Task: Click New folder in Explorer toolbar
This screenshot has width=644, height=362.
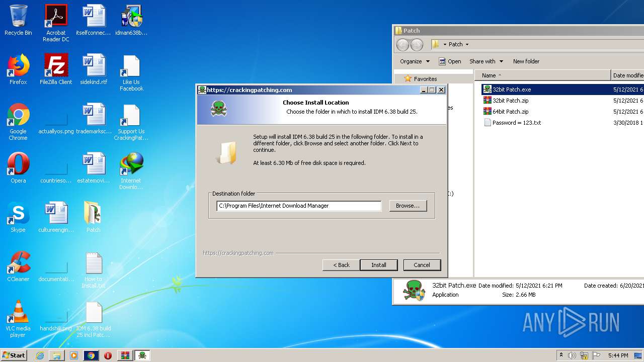Action: point(526,61)
